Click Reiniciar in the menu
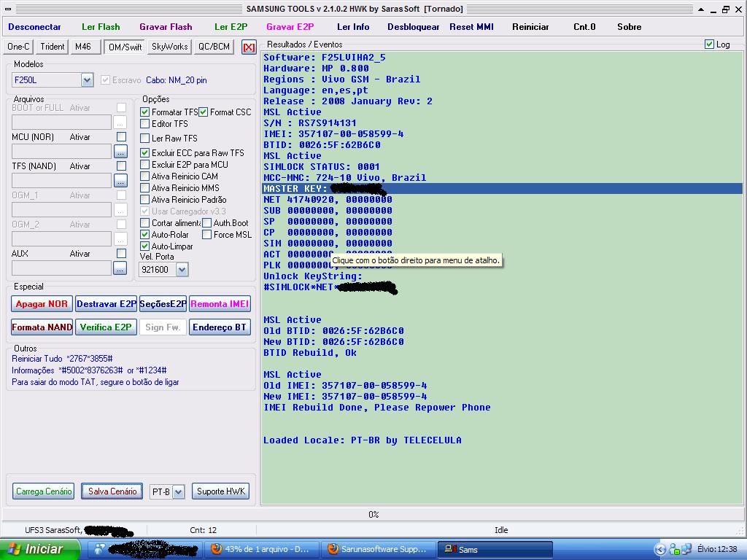Screen dimensions: 747x560 coord(531,27)
